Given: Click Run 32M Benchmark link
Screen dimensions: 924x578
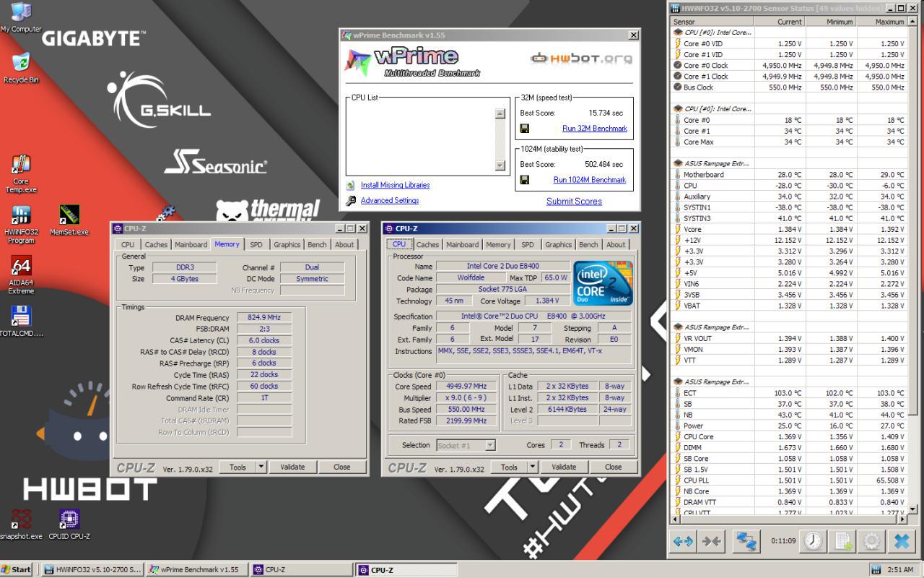Looking at the screenshot, I should [595, 129].
